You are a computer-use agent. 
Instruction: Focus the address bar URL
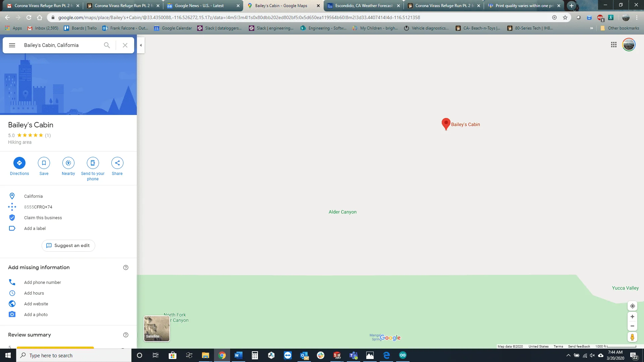tap(239, 17)
